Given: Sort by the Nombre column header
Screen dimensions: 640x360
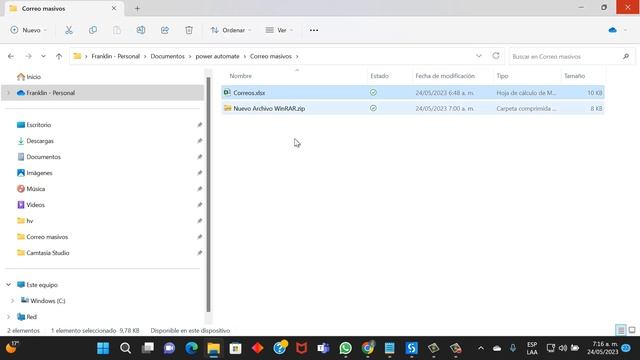Looking at the screenshot, I should tap(240, 76).
